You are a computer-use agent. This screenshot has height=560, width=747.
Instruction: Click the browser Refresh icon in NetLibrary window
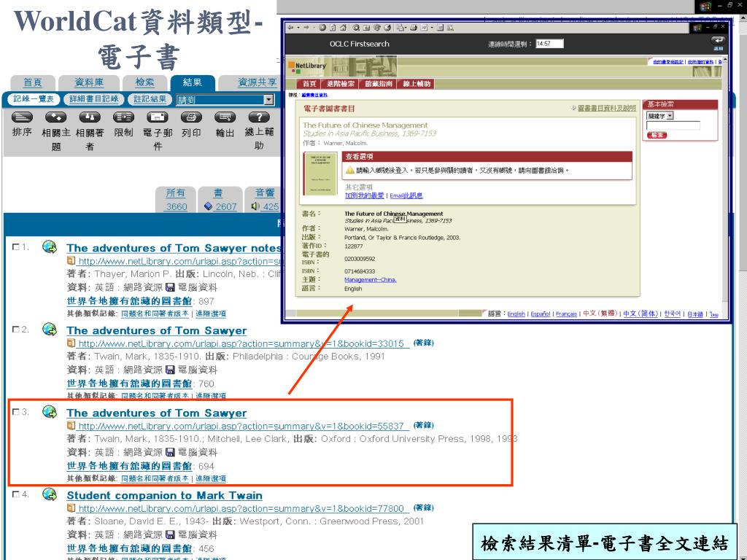point(333,28)
